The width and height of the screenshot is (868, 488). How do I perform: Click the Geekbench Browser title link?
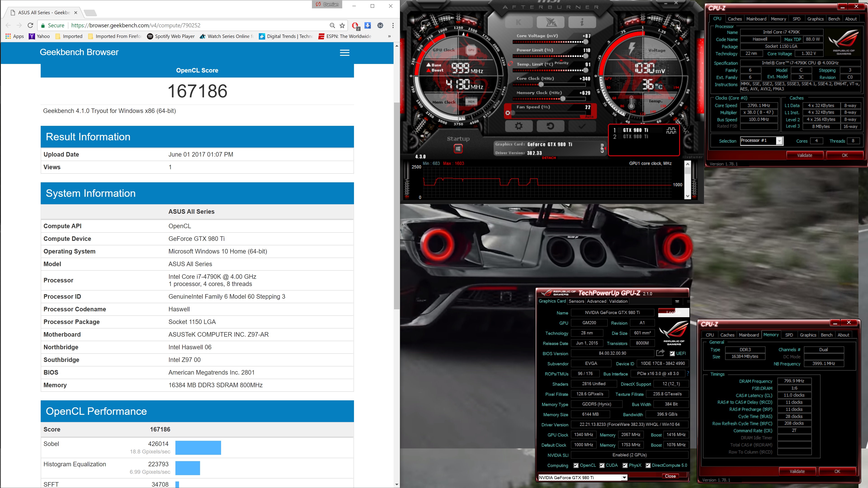pyautogui.click(x=79, y=52)
